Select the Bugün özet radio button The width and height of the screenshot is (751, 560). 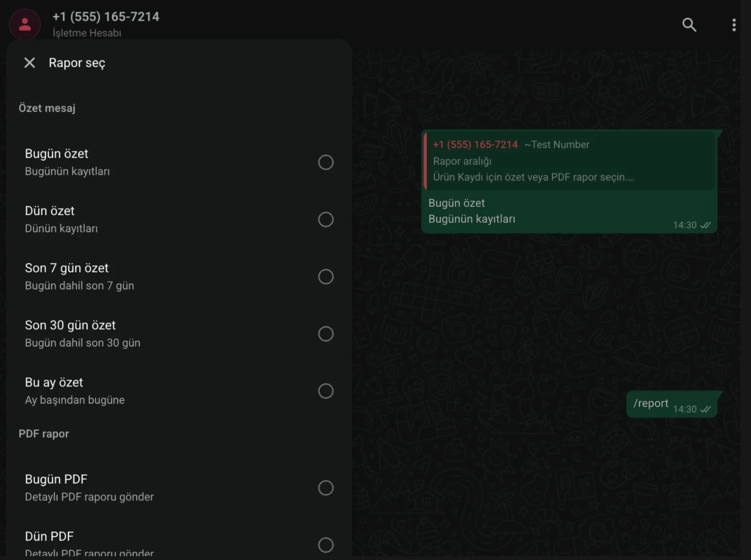326,162
